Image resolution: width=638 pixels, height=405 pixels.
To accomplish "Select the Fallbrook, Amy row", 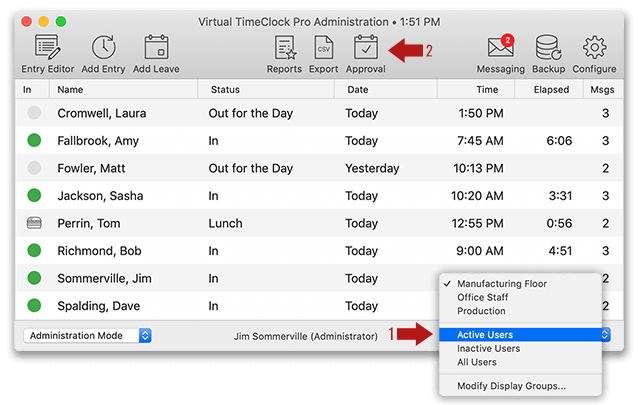I will 319,140.
